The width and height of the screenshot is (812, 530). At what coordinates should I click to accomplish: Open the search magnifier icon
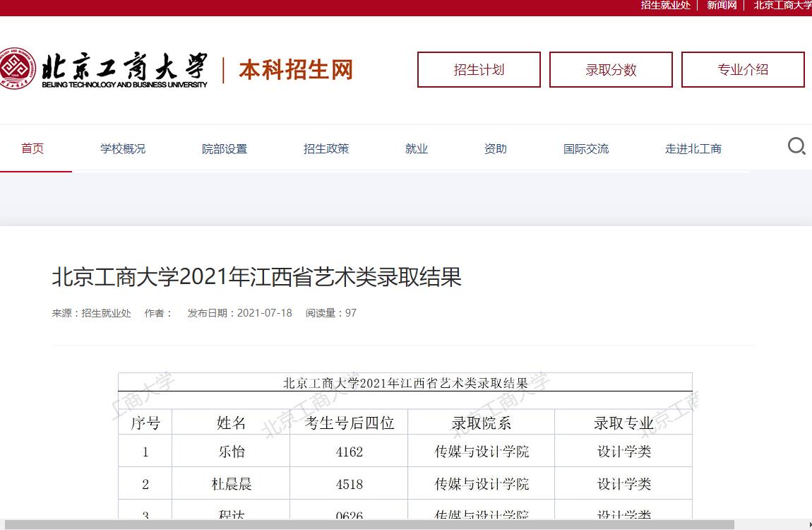point(796,146)
